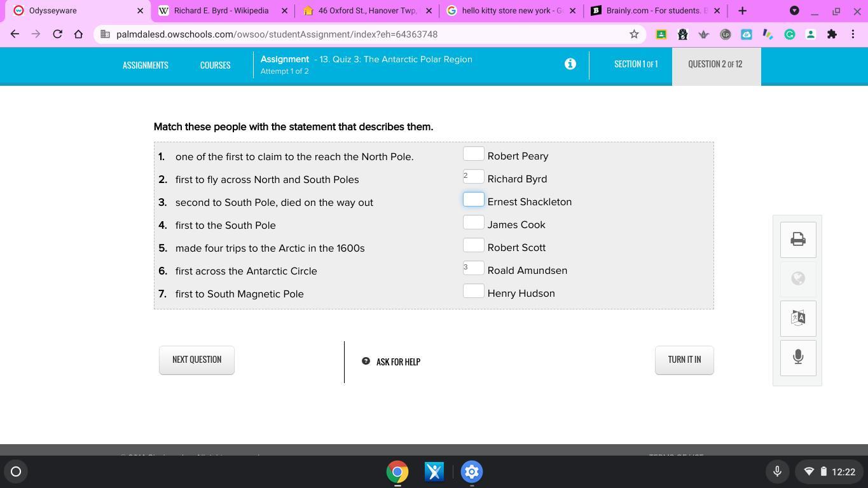Click the TURN IT IN button
868x488 pixels.
point(684,360)
